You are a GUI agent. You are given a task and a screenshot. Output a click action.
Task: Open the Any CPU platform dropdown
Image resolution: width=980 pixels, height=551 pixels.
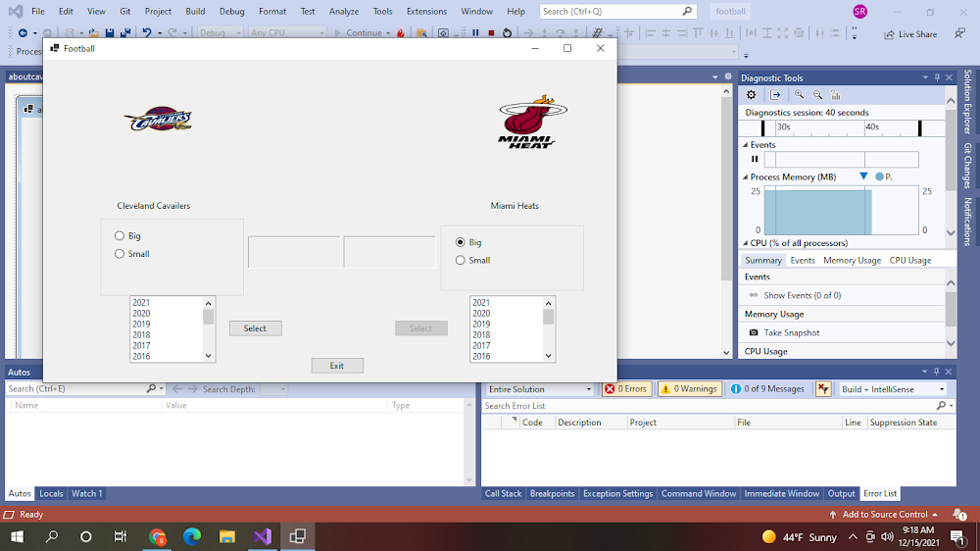[x=287, y=33]
